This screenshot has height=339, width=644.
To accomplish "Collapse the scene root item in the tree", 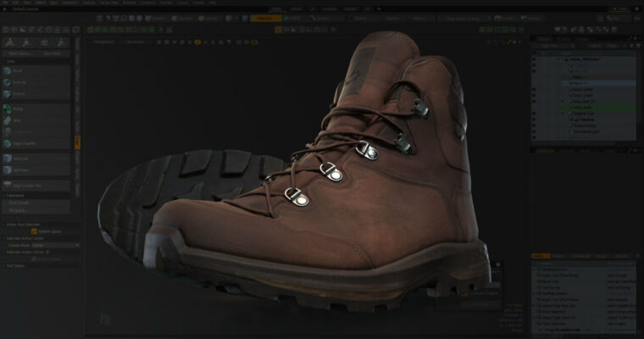I will 559,59.
